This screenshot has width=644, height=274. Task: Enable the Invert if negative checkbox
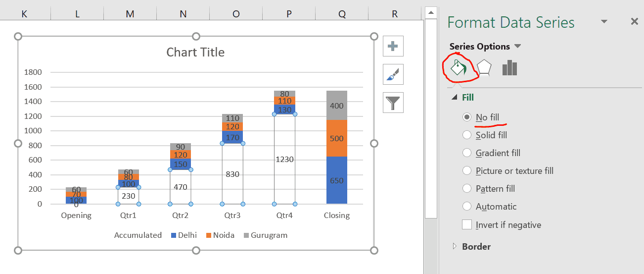(467, 224)
